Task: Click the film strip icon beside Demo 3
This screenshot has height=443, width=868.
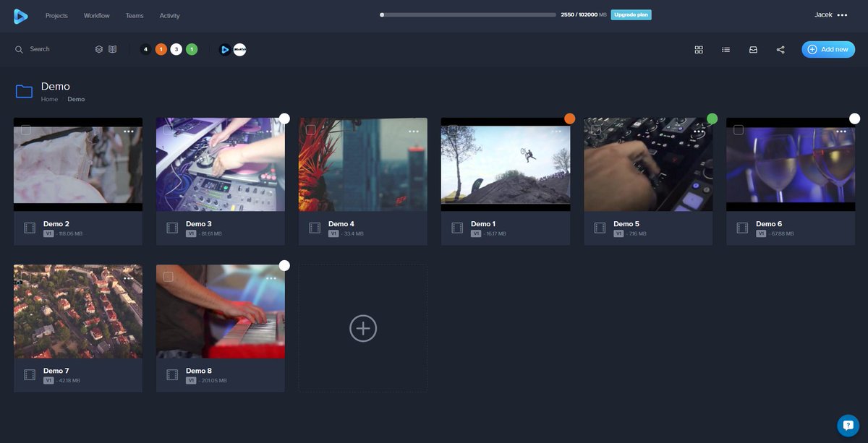Action: pos(172,228)
